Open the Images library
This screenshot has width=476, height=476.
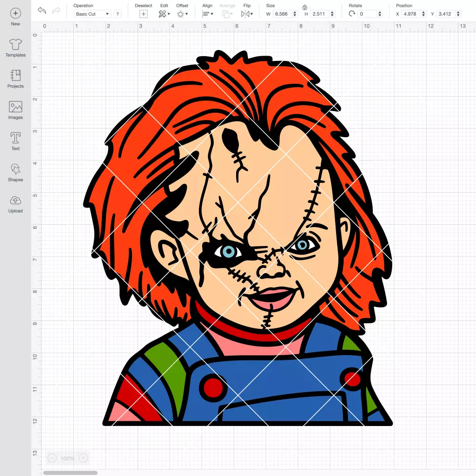(16, 110)
